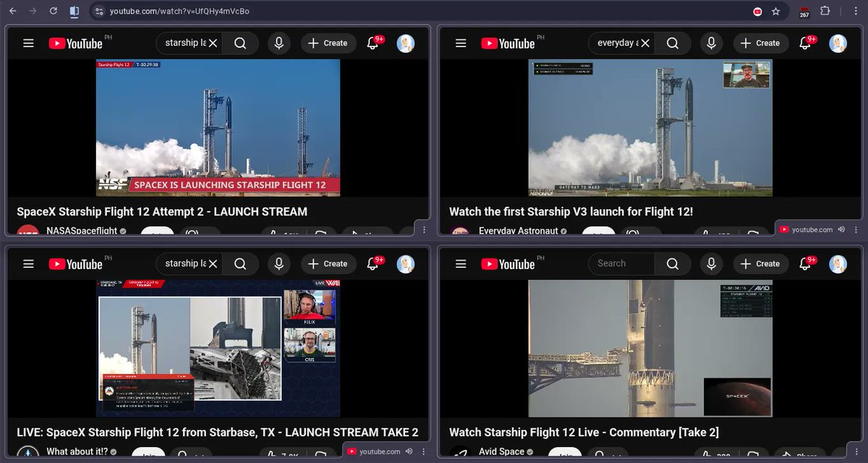
Task: Open notifications bell in Avid Space pane
Action: pyautogui.click(x=806, y=264)
